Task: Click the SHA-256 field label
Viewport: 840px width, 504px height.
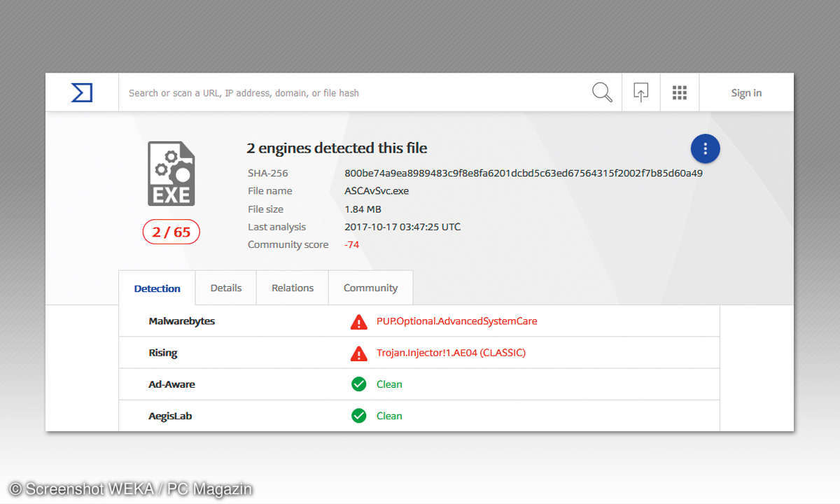Action: click(x=267, y=173)
